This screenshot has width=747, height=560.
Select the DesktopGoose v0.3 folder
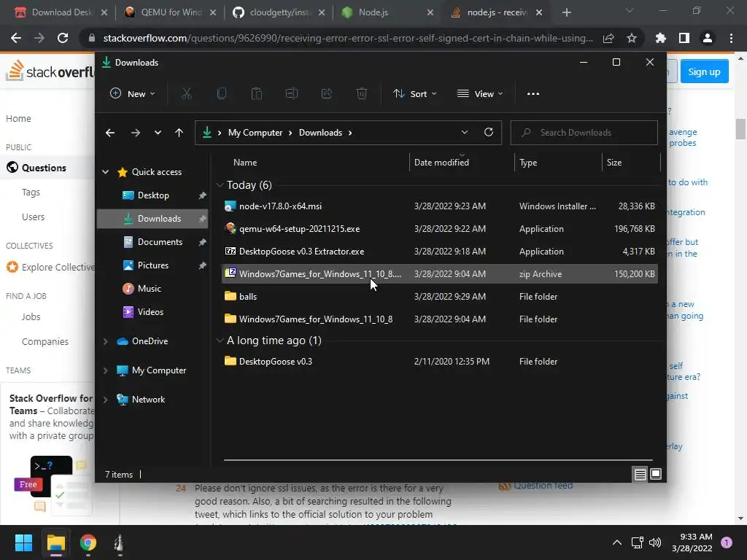[440, 362]
